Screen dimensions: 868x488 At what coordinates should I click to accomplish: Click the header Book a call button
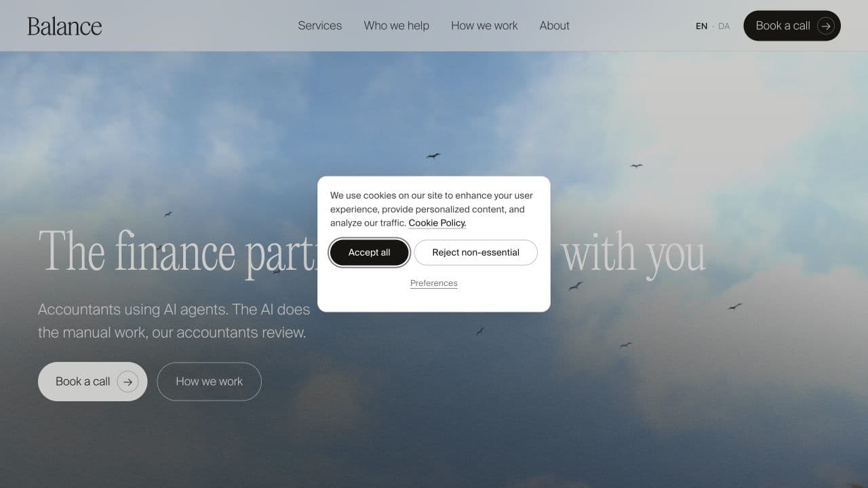click(792, 26)
